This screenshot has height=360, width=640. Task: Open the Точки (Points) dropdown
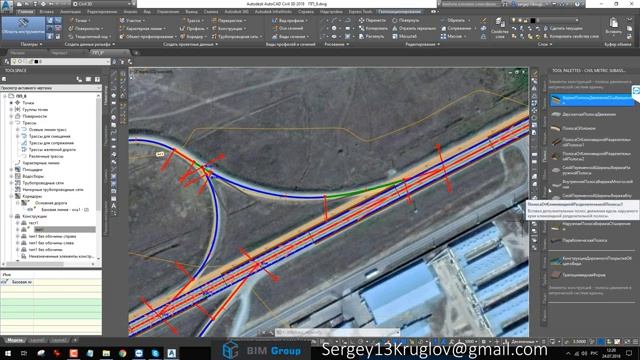point(80,20)
